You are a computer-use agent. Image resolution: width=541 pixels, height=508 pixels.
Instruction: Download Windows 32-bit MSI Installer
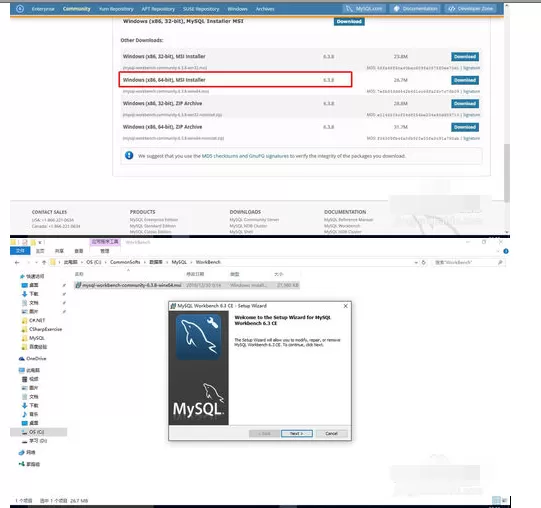coord(465,57)
